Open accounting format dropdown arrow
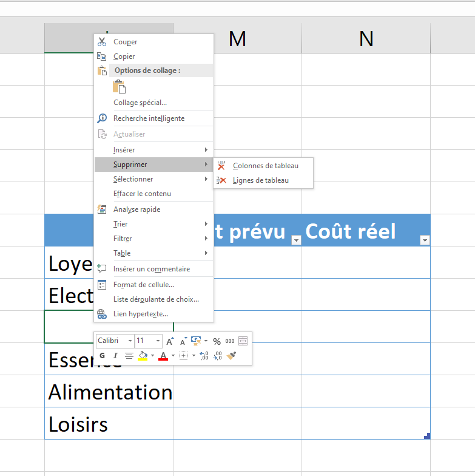This screenshot has width=475, height=476. pos(206,341)
